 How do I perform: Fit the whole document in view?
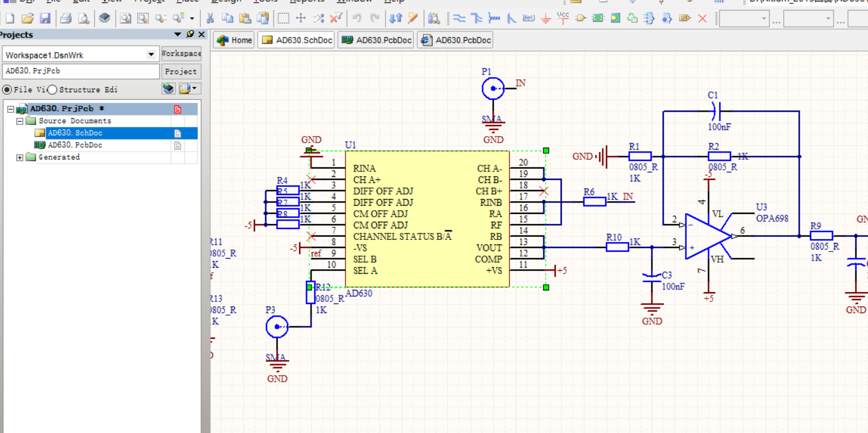pos(125,19)
